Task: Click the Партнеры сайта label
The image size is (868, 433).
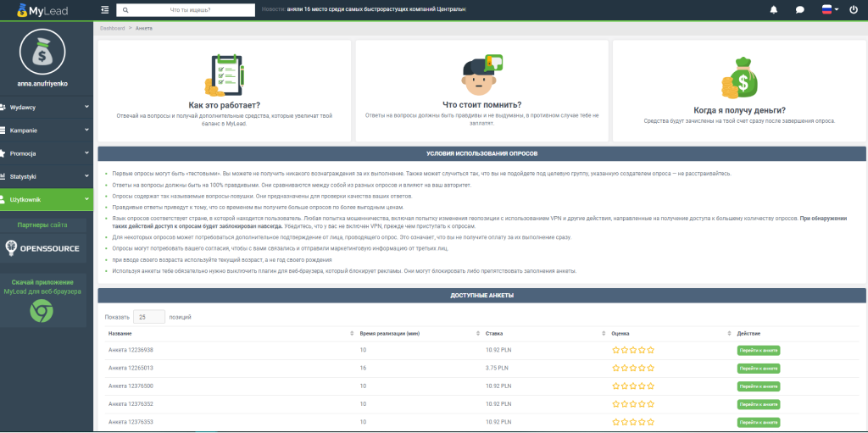Action: point(42,225)
